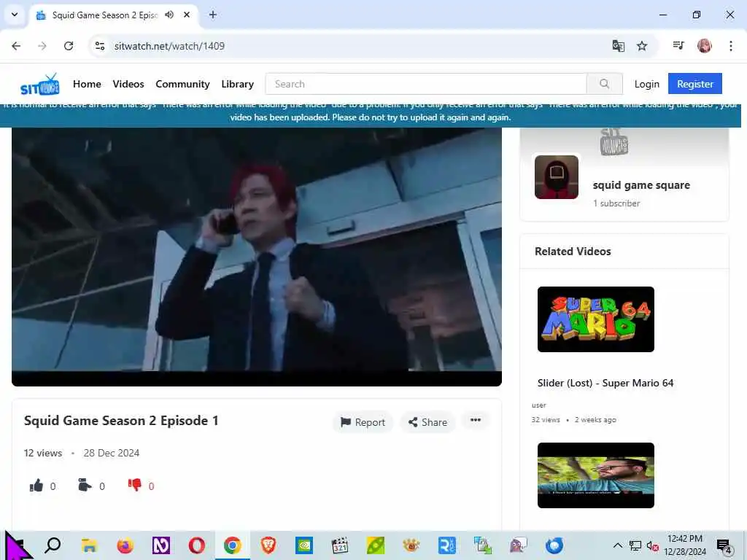View site information icon in address bar
Image resolution: width=747 pixels, height=560 pixels.
(x=100, y=46)
